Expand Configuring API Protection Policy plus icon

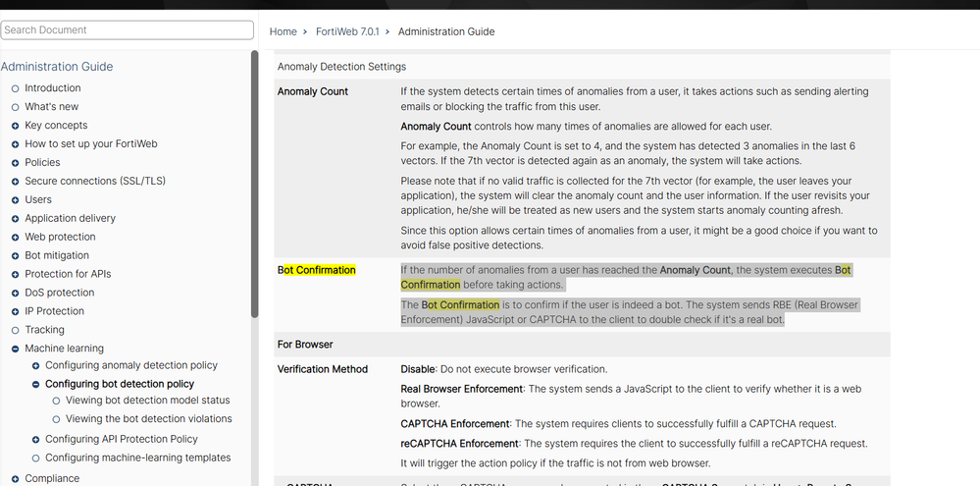[35, 440]
